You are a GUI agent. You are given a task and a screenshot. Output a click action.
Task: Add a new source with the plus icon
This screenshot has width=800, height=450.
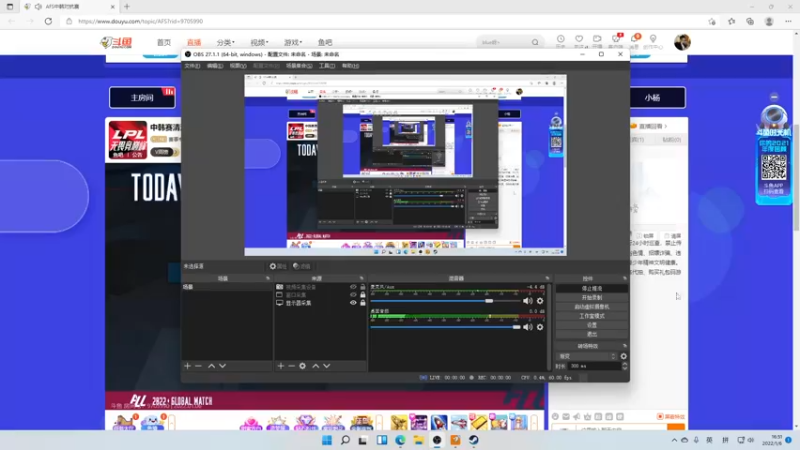[281, 366]
